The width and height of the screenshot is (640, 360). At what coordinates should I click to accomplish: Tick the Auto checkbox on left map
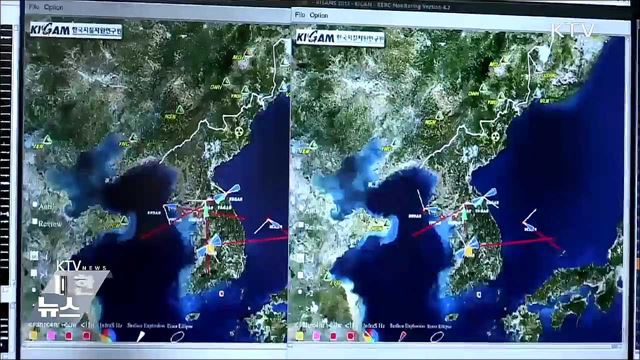[x=35, y=204]
